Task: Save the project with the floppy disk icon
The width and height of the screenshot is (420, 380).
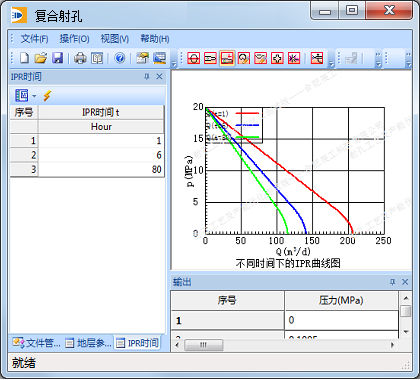Action: pyautogui.click(x=58, y=58)
